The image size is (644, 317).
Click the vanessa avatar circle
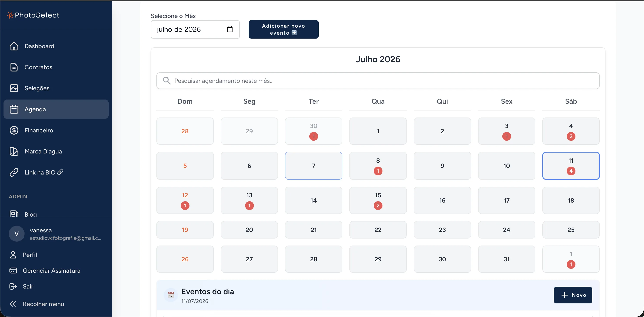coord(16,234)
